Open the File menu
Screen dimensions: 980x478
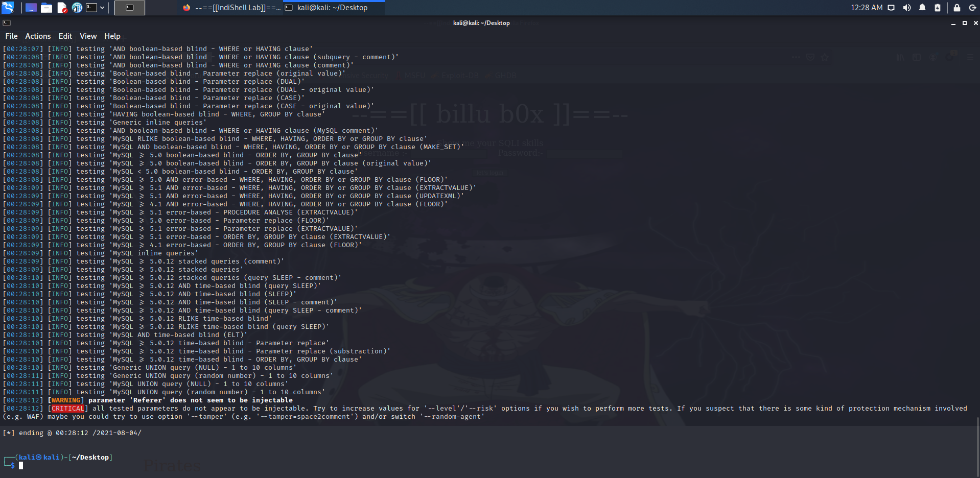[11, 36]
